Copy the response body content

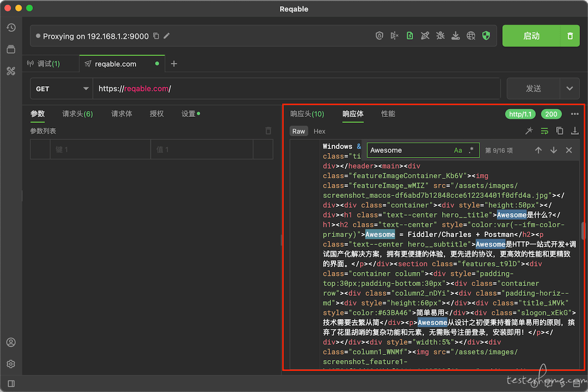(x=560, y=131)
